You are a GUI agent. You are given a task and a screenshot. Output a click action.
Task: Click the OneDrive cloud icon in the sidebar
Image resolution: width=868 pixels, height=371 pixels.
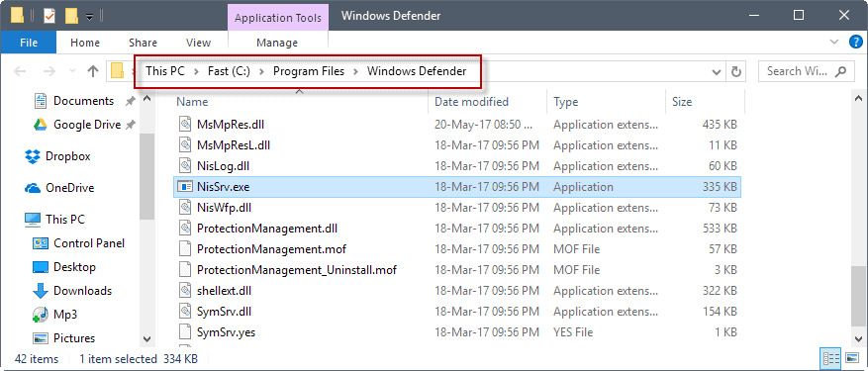pos(33,188)
